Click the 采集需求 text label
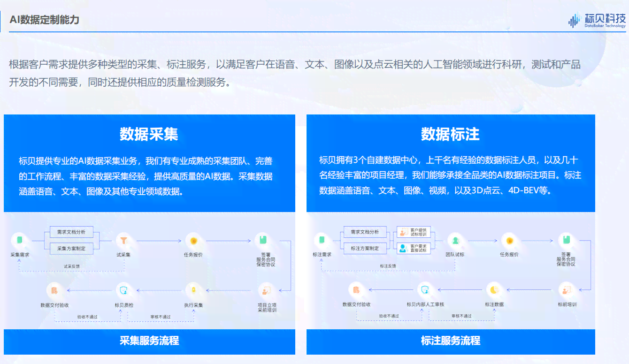 [20, 255]
